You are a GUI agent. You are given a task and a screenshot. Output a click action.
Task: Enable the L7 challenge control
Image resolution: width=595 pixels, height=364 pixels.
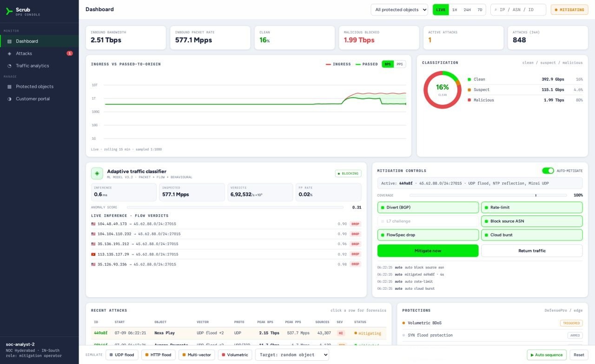[x=428, y=221]
